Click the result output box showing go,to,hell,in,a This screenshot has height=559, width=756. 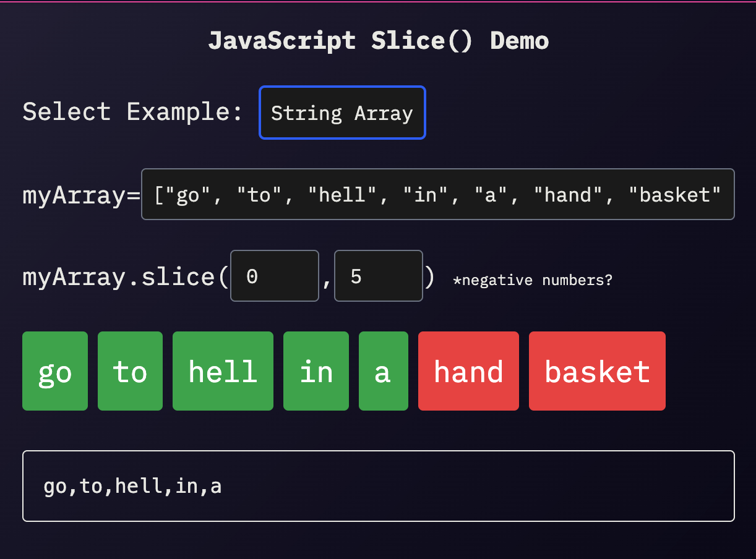coord(379,486)
